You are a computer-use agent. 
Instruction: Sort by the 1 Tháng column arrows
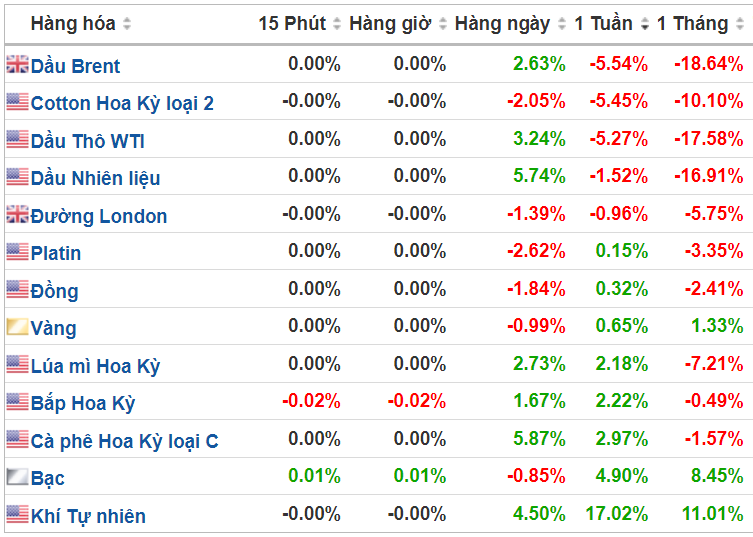pyautogui.click(x=740, y=24)
